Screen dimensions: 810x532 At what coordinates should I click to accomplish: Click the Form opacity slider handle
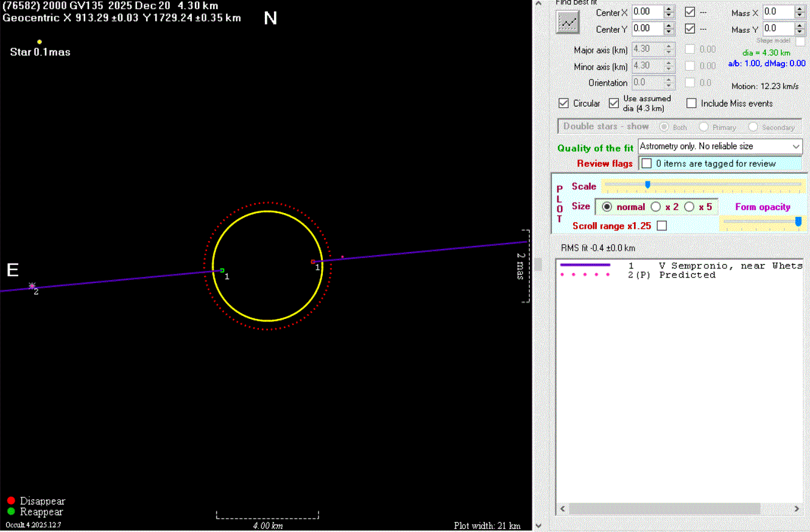pyautogui.click(x=798, y=222)
